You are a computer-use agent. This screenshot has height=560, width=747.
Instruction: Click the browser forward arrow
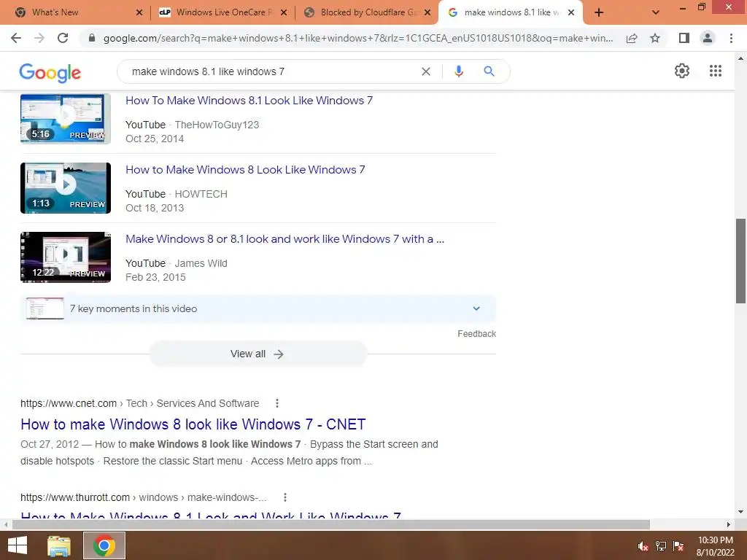pos(39,38)
